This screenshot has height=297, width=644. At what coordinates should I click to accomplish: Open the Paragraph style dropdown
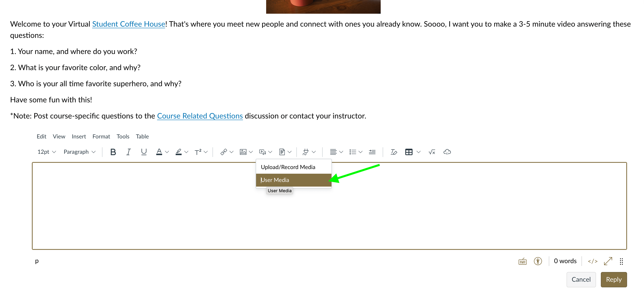(79, 152)
